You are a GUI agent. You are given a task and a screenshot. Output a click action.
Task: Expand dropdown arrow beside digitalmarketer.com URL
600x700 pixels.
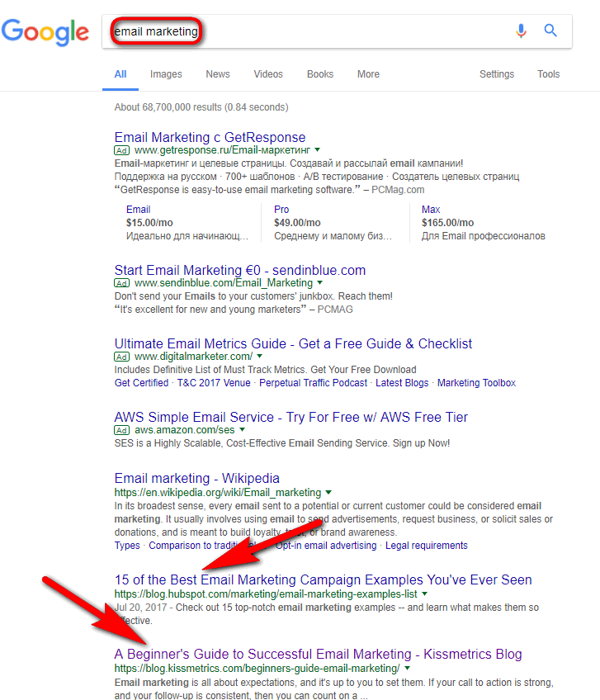click(x=260, y=357)
